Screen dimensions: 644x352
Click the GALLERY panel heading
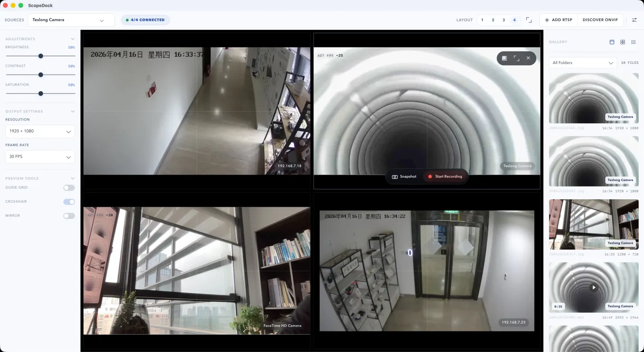pyautogui.click(x=558, y=42)
